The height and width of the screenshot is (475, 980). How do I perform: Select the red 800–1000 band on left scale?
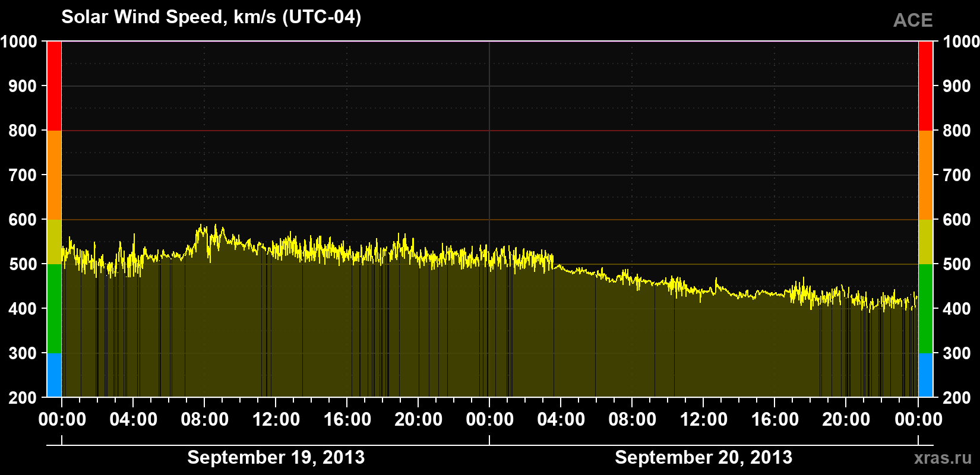54,86
